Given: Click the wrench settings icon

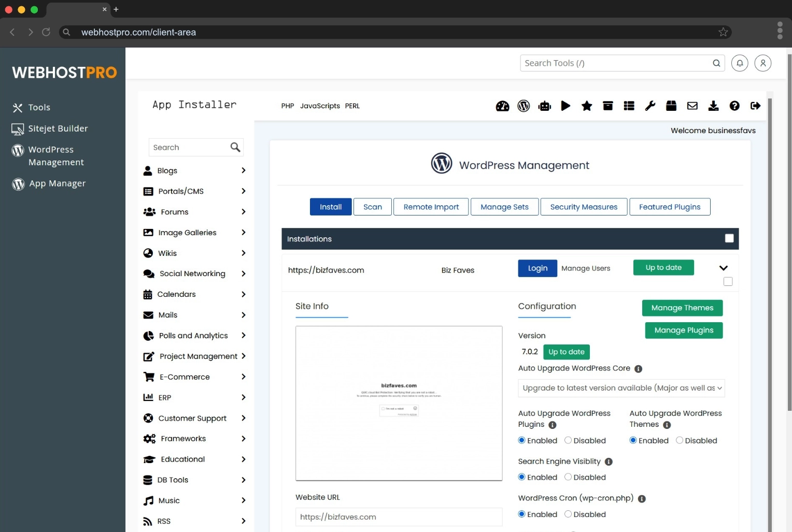Looking at the screenshot, I should click(x=650, y=106).
